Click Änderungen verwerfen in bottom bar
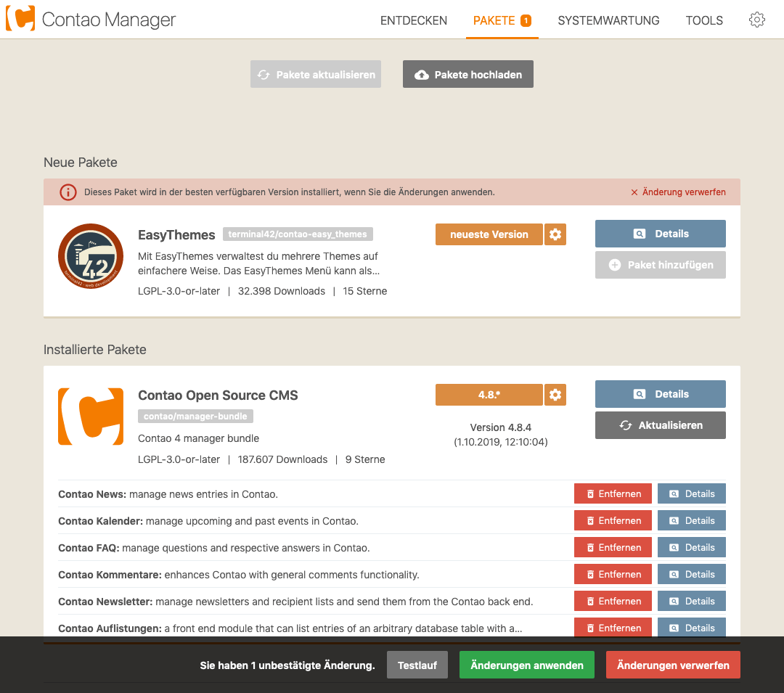The width and height of the screenshot is (784, 693). (673, 665)
